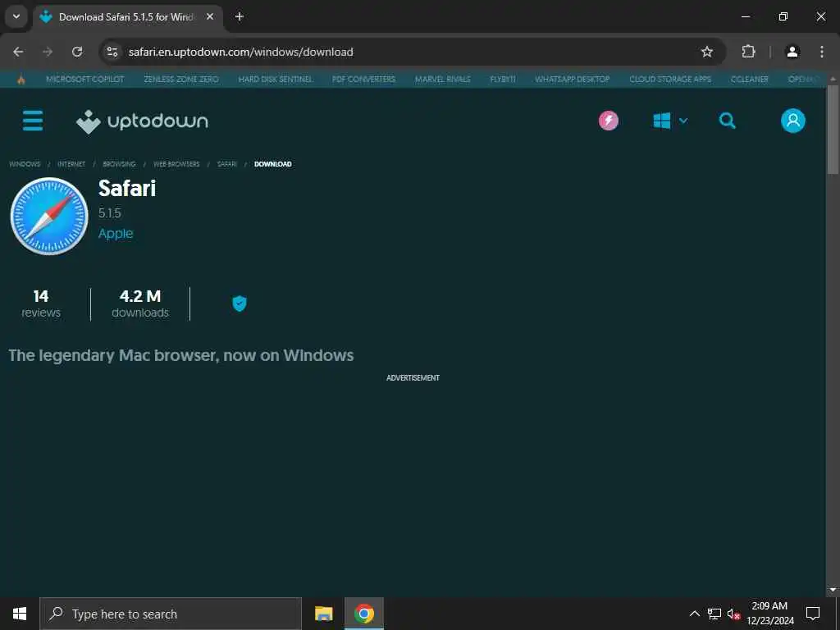Click the flame trending icon
The width and height of the screenshot is (840, 630).
(x=21, y=80)
